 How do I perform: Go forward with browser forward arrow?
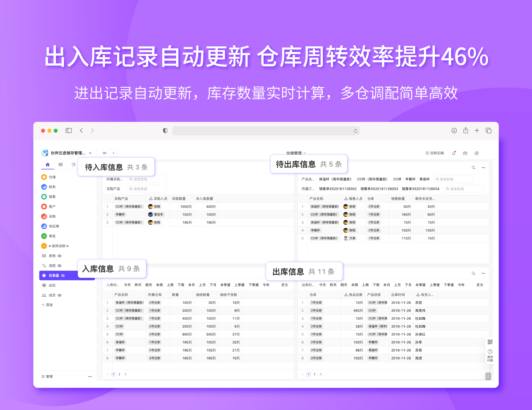(x=92, y=131)
